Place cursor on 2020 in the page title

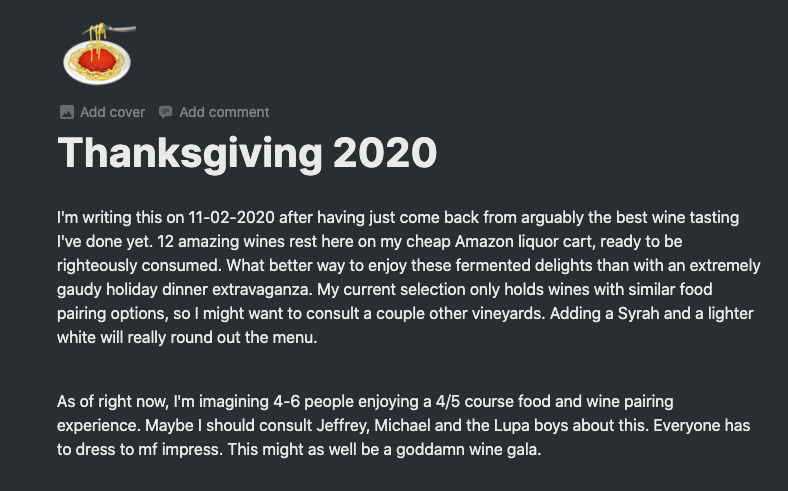(x=384, y=153)
